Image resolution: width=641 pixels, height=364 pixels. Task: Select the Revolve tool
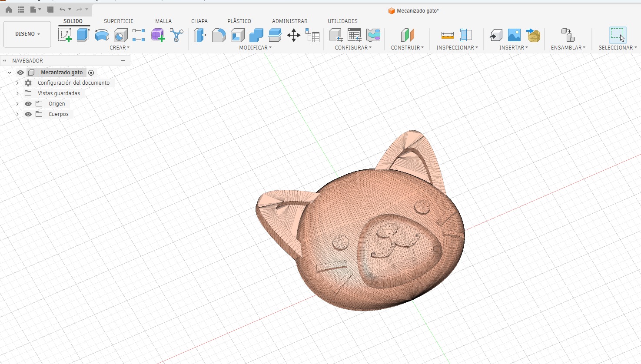pos(102,35)
